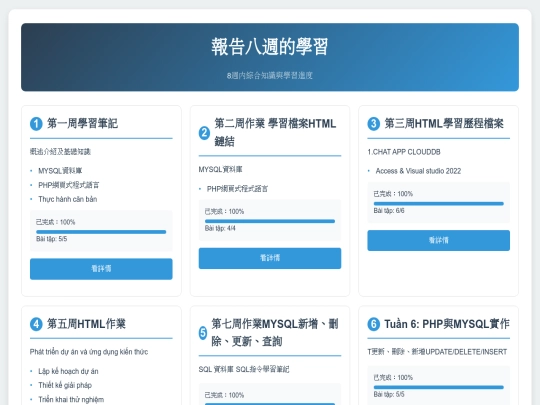Screen dimensions: 540x405
Task: Click progress bar above Bài tập: 5/5 in card 1
Action: click(x=101, y=232)
